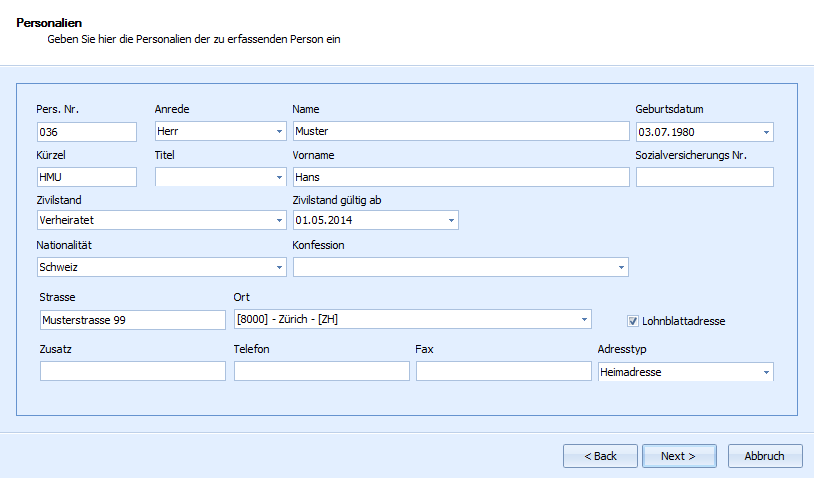This screenshot has height=478, width=814.
Task: Expand the Zivilstand dropdown
Action: coord(278,220)
